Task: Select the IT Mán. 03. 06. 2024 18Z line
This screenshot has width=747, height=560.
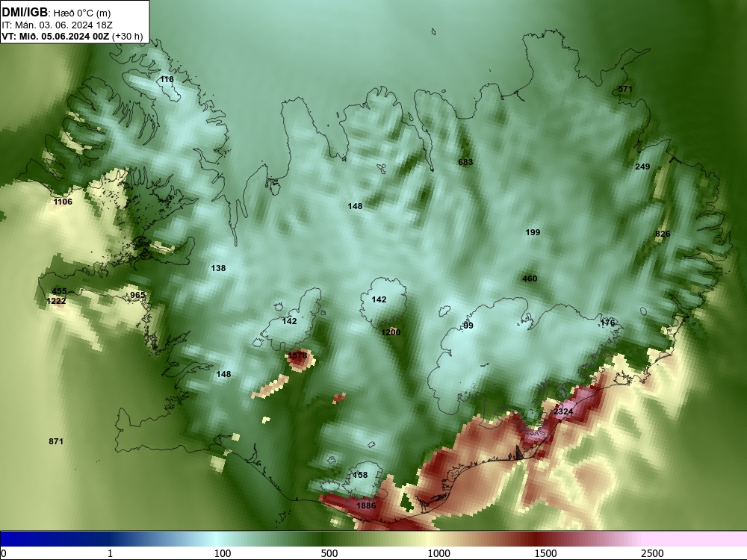Action: [x=58, y=25]
